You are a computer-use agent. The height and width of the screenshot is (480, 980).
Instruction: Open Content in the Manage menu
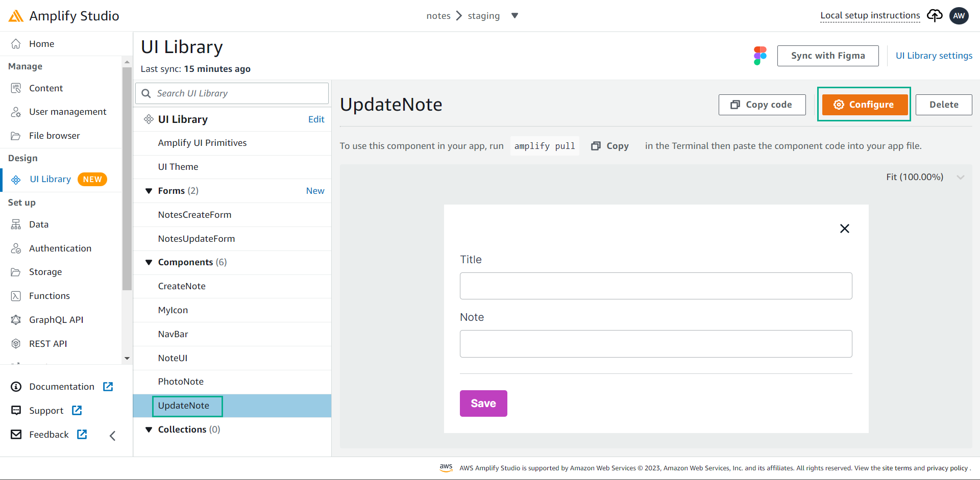[x=46, y=88]
